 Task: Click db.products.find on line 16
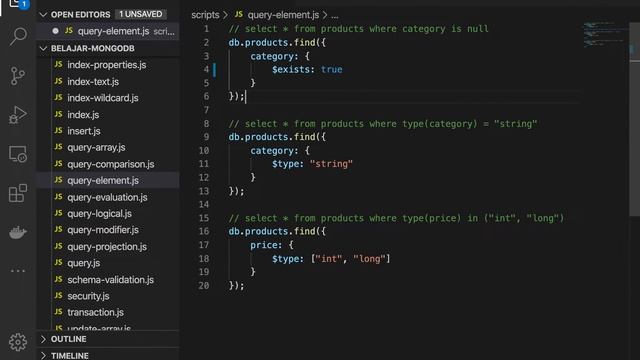pos(272,231)
